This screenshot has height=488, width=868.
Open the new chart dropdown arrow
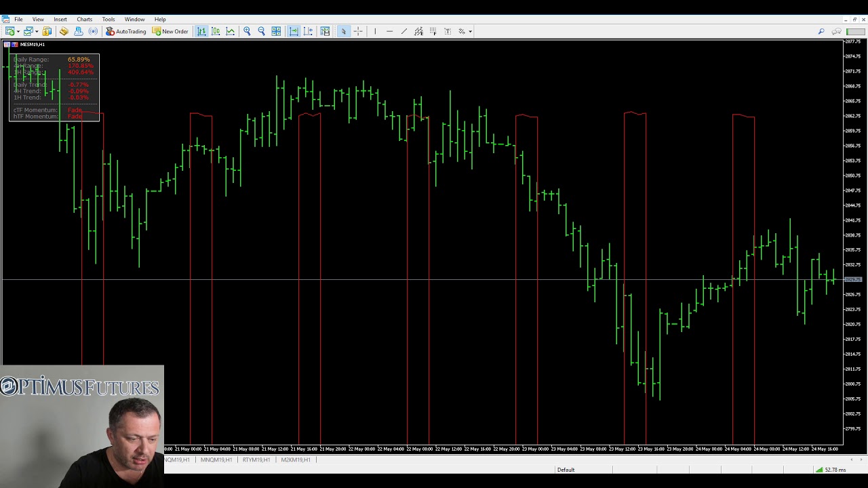(x=18, y=31)
